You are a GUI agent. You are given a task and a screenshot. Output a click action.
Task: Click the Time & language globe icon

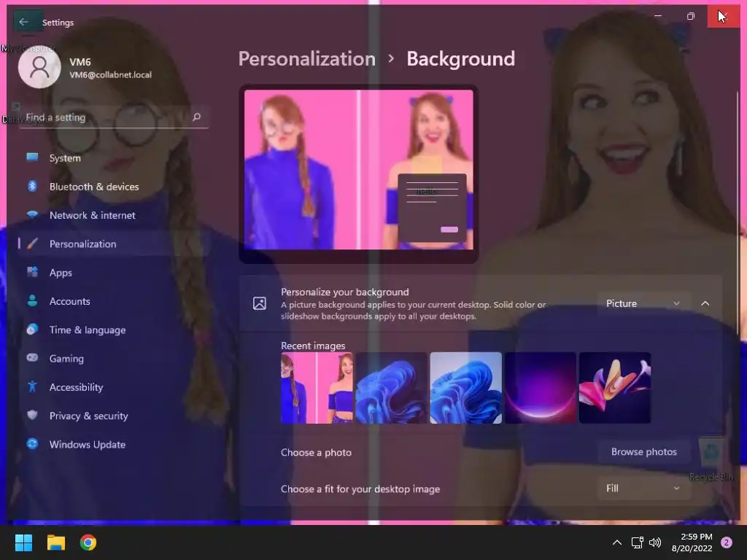pos(32,329)
